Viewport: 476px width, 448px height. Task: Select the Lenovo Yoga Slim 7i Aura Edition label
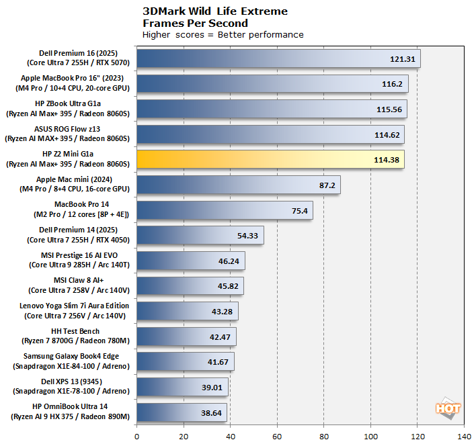pos(75,306)
